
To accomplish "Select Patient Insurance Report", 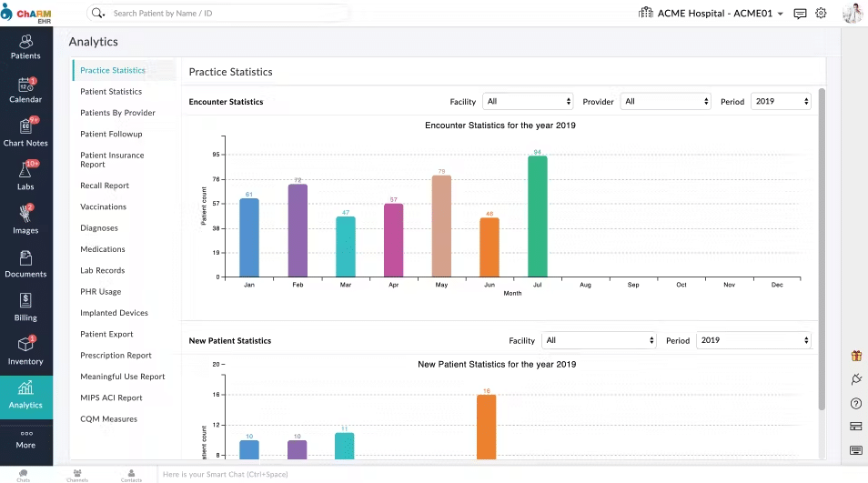I will tap(113, 160).
